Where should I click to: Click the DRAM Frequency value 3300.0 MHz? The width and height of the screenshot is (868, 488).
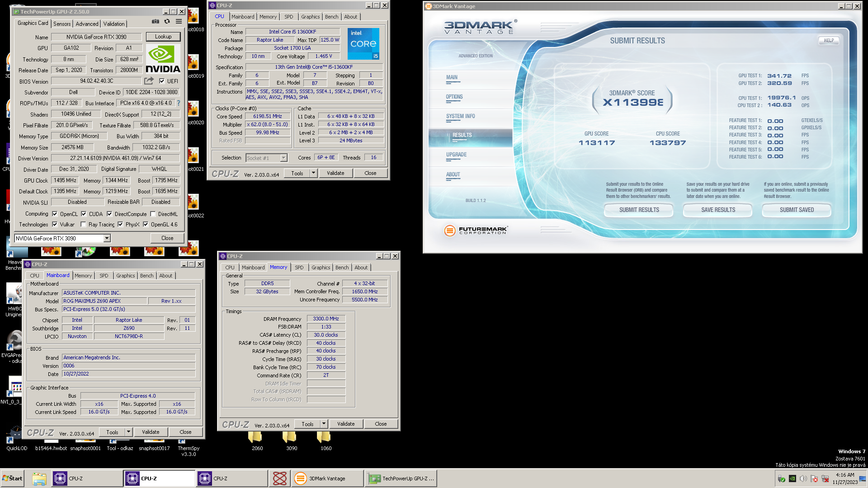326,319
